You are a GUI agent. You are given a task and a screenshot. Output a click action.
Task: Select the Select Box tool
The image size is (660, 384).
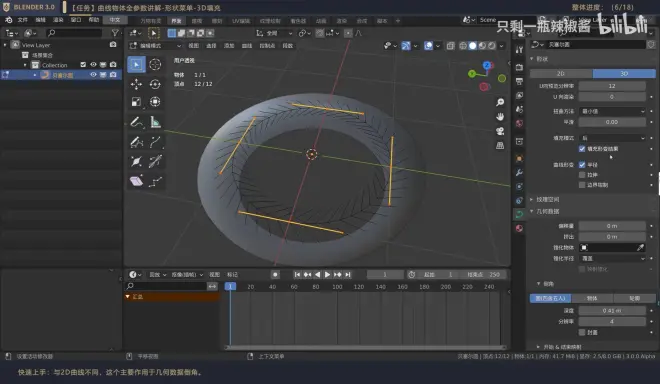click(136, 64)
